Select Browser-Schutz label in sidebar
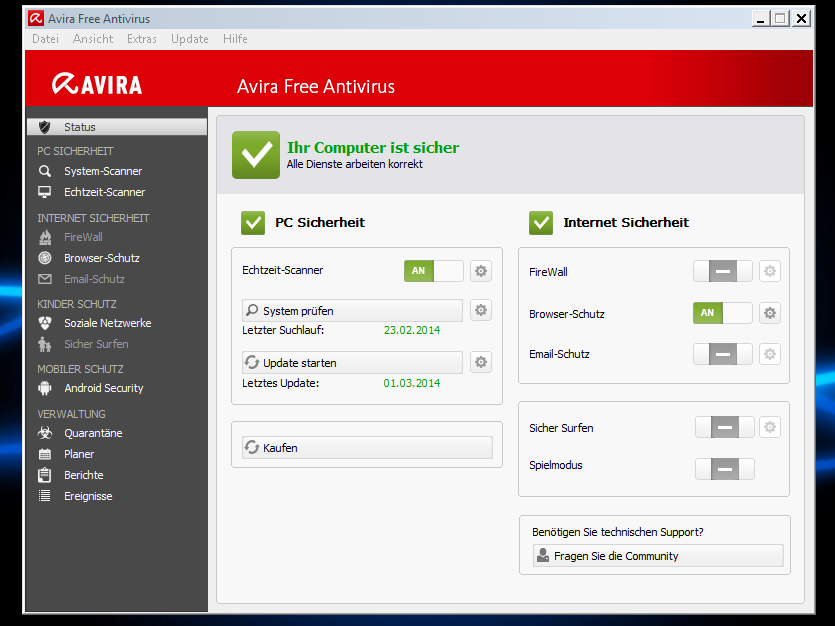The height and width of the screenshot is (626, 835). point(102,258)
